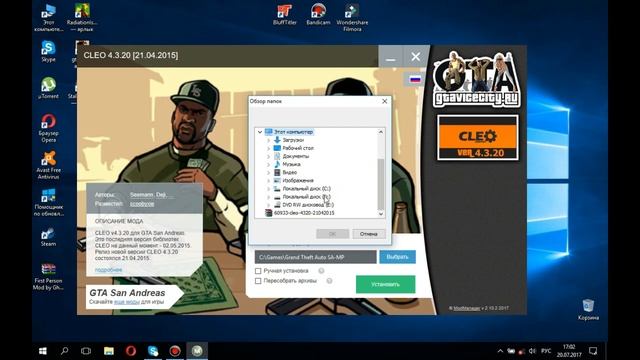
Task: Click GTA install path field
Action: click(x=316, y=257)
